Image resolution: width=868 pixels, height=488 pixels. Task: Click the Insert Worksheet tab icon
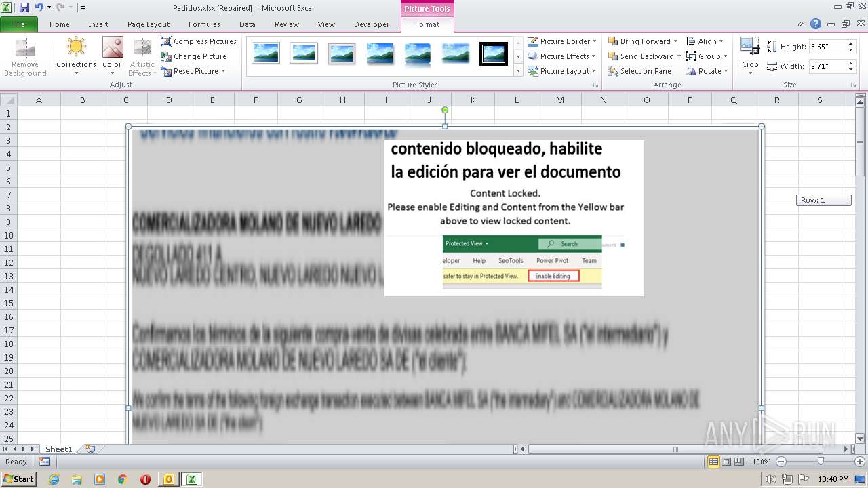click(x=90, y=449)
